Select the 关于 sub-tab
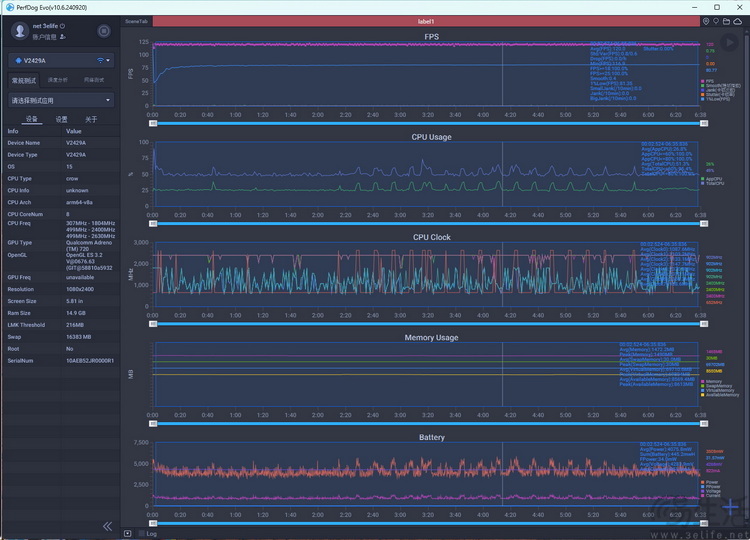Viewport: 750px width, 540px height. tap(91, 119)
